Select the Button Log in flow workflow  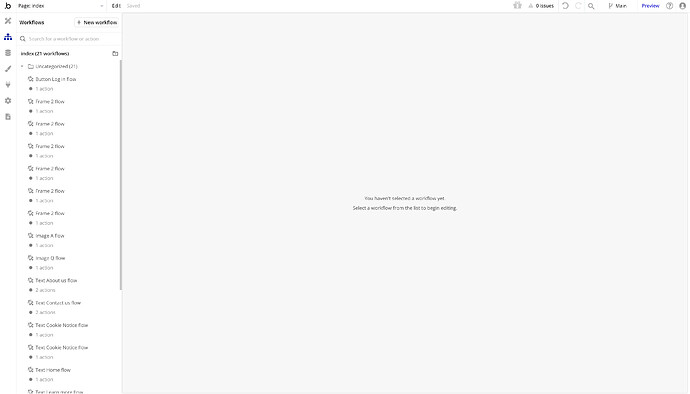(x=56, y=79)
